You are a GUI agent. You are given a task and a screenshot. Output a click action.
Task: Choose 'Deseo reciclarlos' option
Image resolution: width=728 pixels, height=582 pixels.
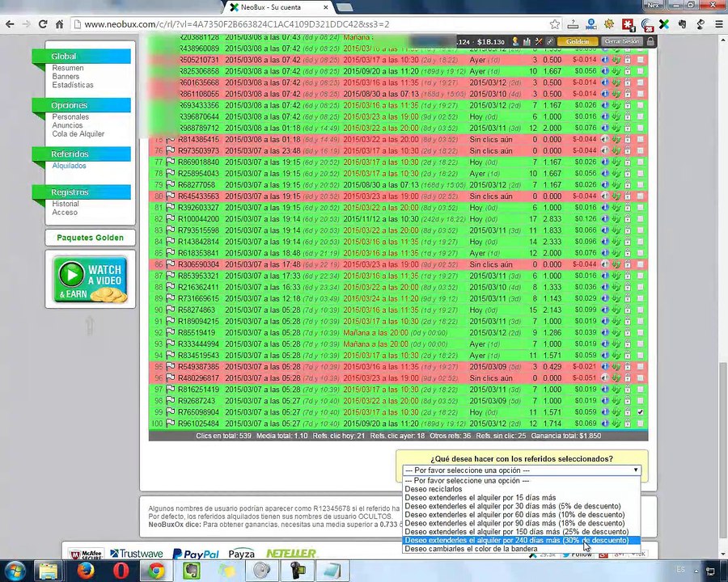[522, 489]
